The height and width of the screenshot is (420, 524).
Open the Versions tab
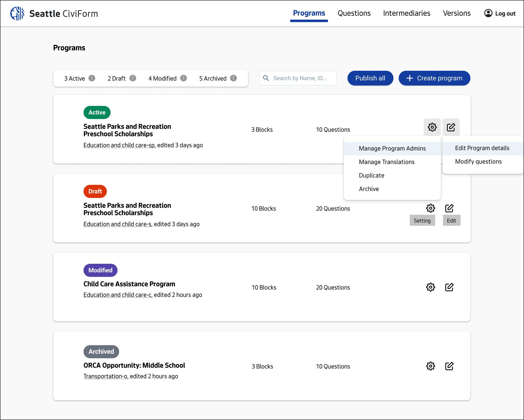456,13
